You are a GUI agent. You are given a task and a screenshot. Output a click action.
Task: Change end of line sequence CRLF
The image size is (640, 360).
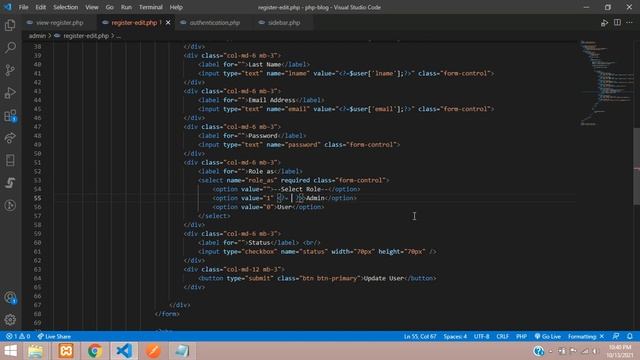pos(502,336)
